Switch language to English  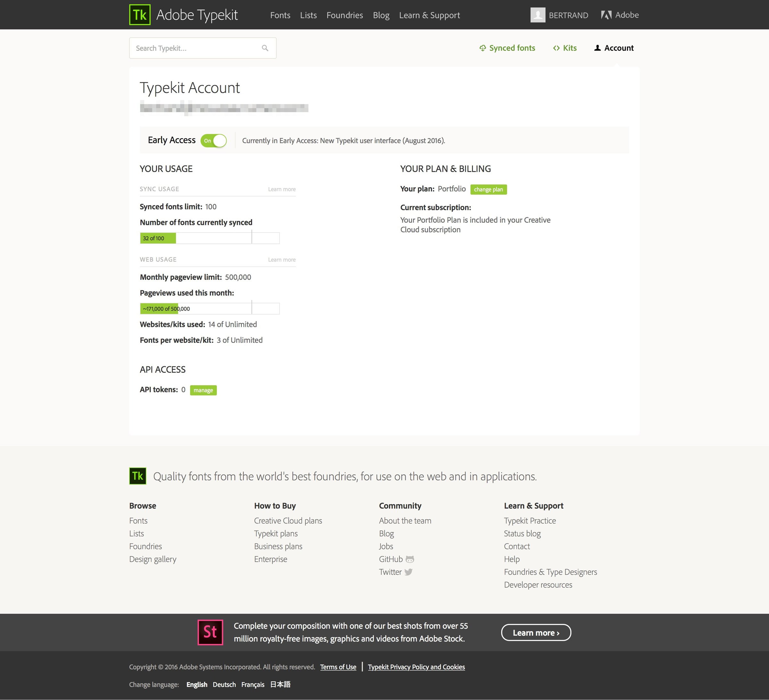tap(197, 684)
